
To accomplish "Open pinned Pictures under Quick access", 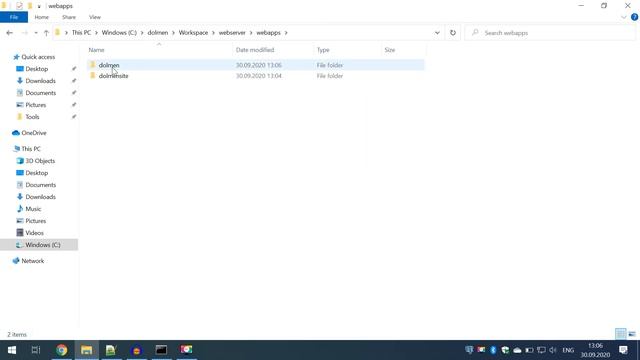I will [36, 105].
